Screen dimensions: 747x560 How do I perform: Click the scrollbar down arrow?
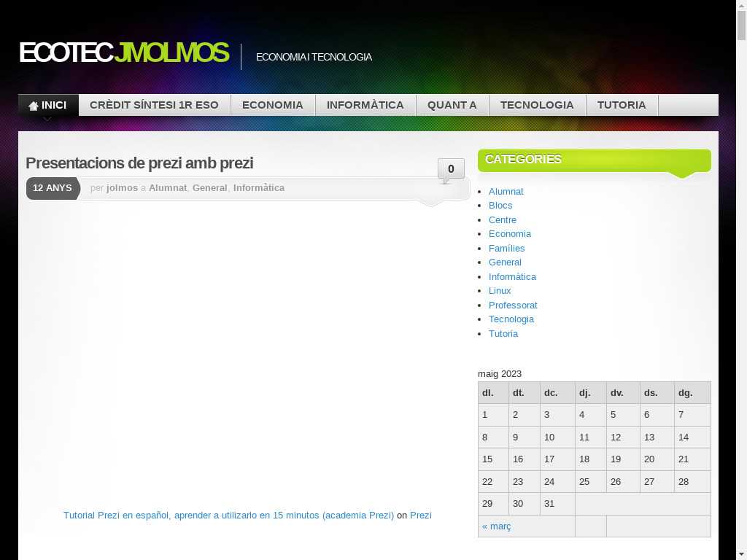[741, 553]
